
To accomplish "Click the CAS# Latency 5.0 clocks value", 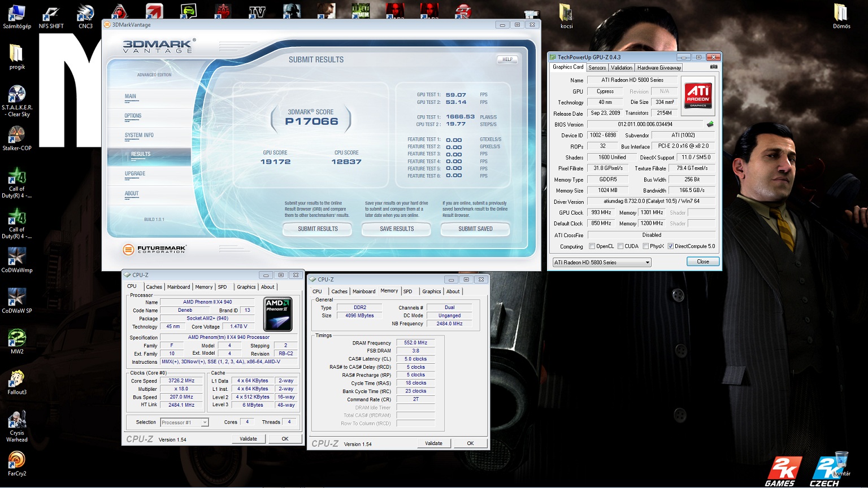I will click(x=416, y=359).
